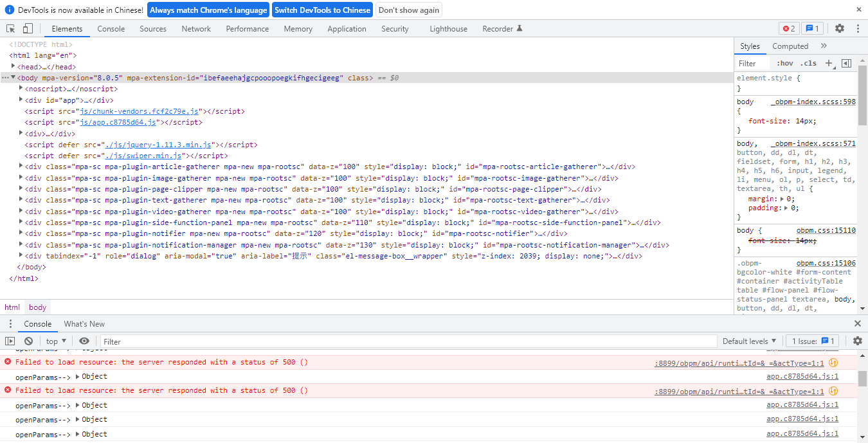This screenshot has width=868, height=443.
Task: Open the js/chunk-vendors.fcf2c79e.js script link
Action: click(139, 111)
